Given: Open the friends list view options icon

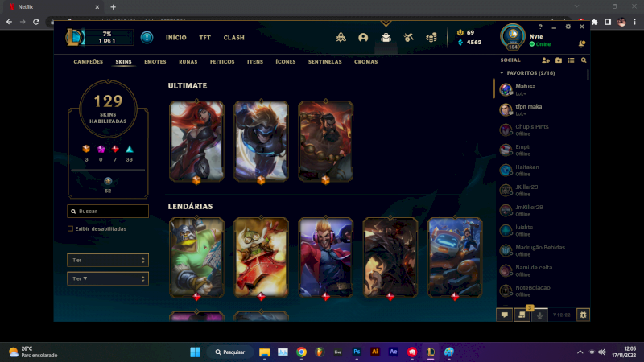Looking at the screenshot, I should tap(571, 60).
